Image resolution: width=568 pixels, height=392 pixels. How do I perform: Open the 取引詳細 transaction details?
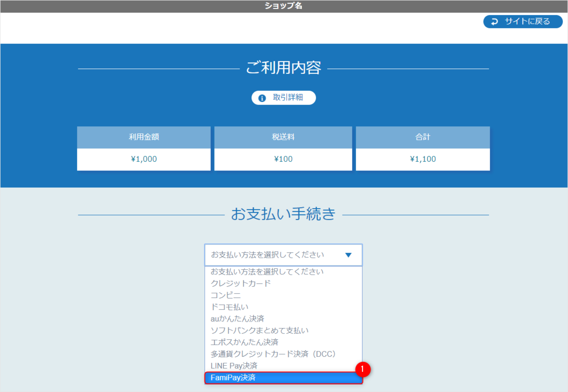[284, 98]
